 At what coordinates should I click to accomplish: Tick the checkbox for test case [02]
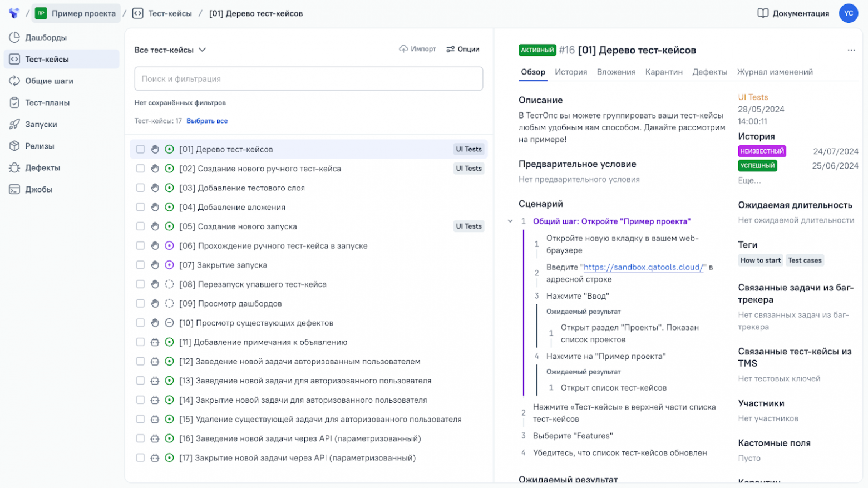tap(140, 169)
